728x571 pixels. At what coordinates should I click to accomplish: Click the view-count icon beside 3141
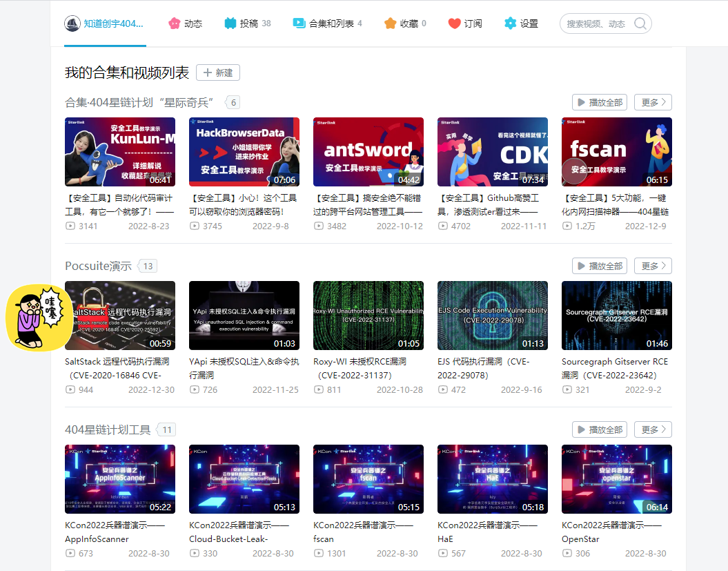[x=70, y=226]
